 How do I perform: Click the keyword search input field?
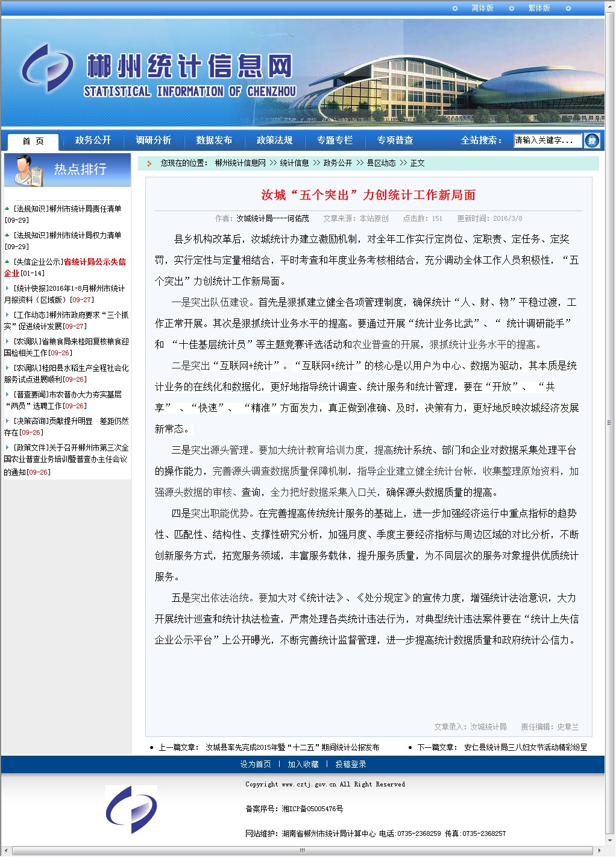coord(547,140)
